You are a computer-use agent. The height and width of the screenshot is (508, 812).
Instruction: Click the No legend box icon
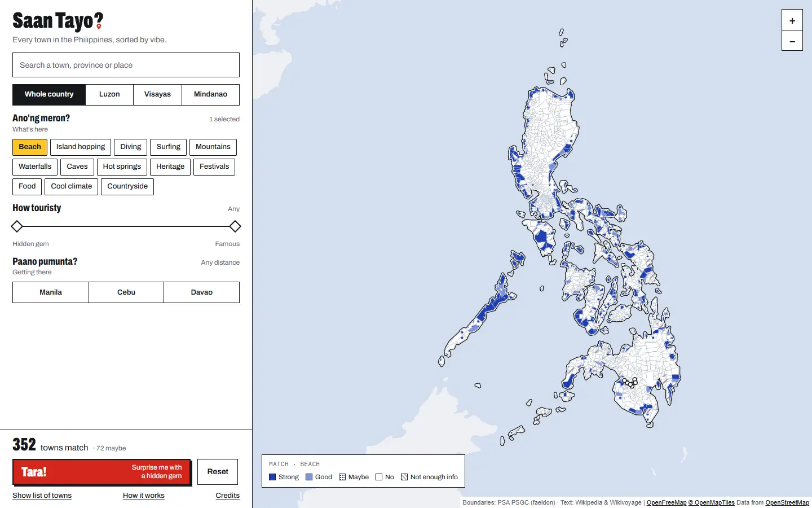point(379,477)
